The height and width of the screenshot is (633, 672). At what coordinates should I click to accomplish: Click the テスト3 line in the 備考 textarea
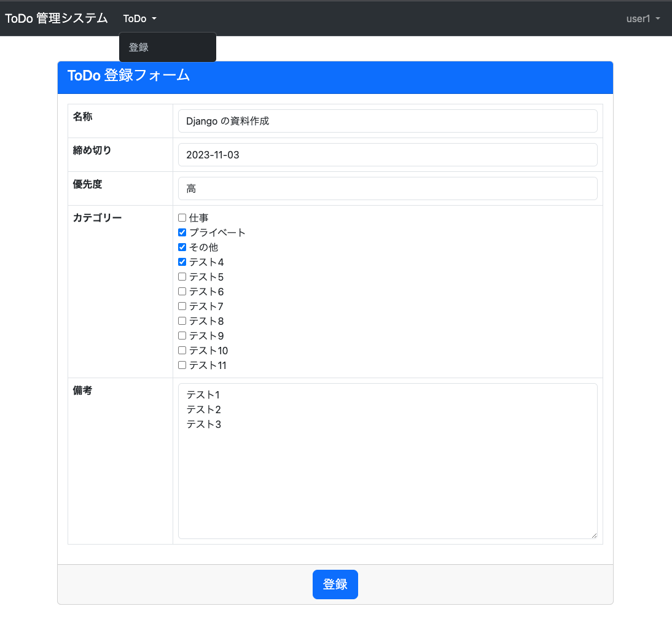203,424
